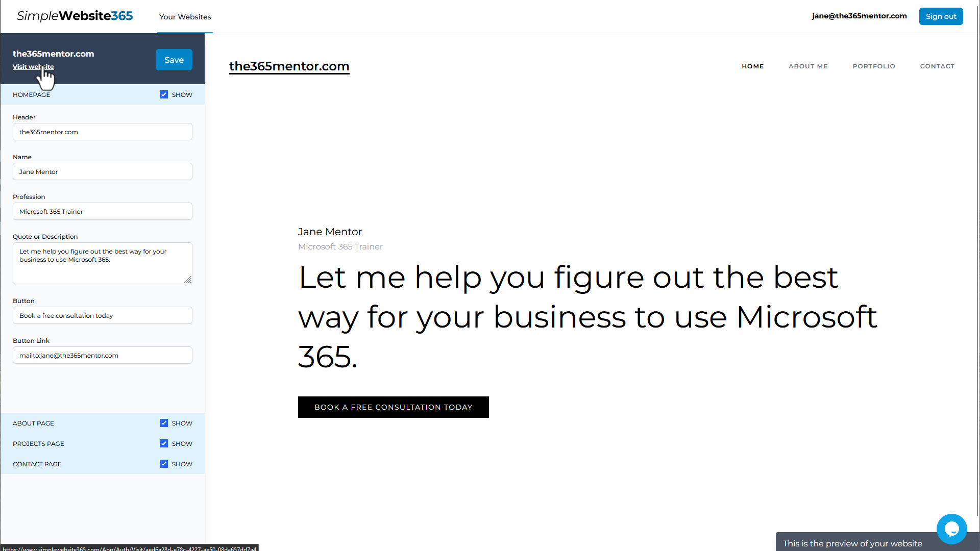The width and height of the screenshot is (980, 551).
Task: Expand the CONTACT PAGE settings
Action: [x=37, y=464]
